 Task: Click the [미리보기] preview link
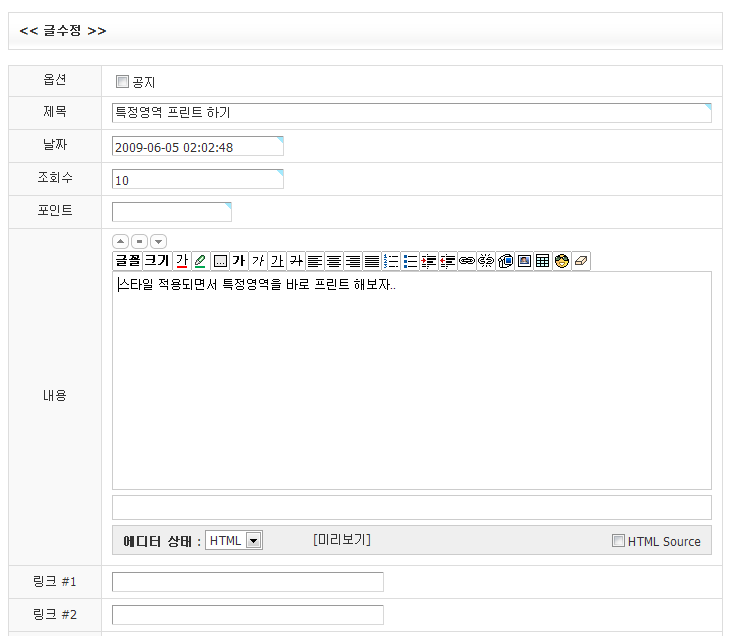[x=341, y=540]
